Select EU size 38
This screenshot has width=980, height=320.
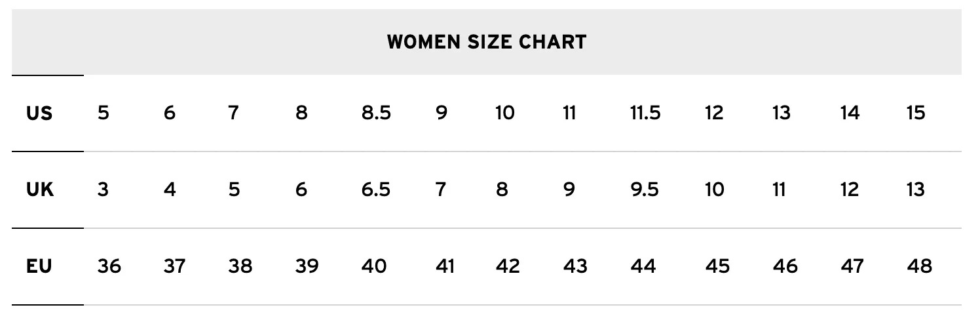tap(240, 266)
